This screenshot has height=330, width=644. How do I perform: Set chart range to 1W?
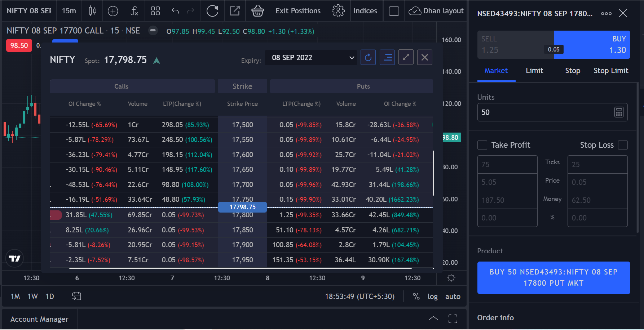[33, 296]
